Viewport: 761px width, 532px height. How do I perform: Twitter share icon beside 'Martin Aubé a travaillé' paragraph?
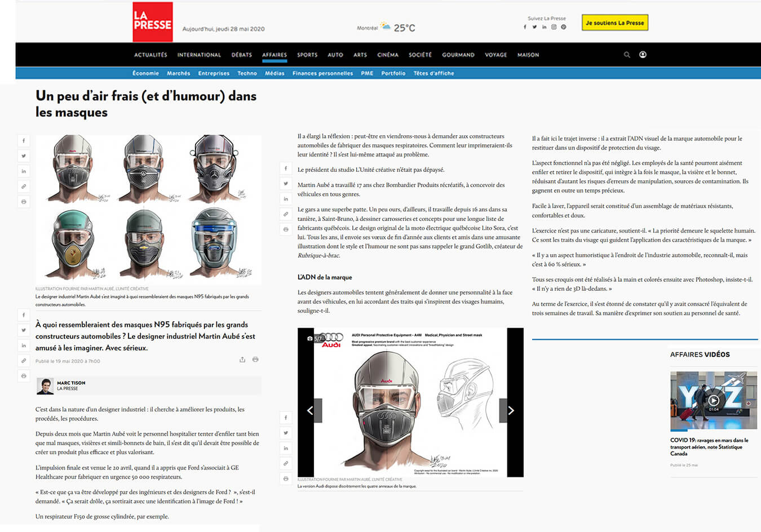click(x=286, y=183)
